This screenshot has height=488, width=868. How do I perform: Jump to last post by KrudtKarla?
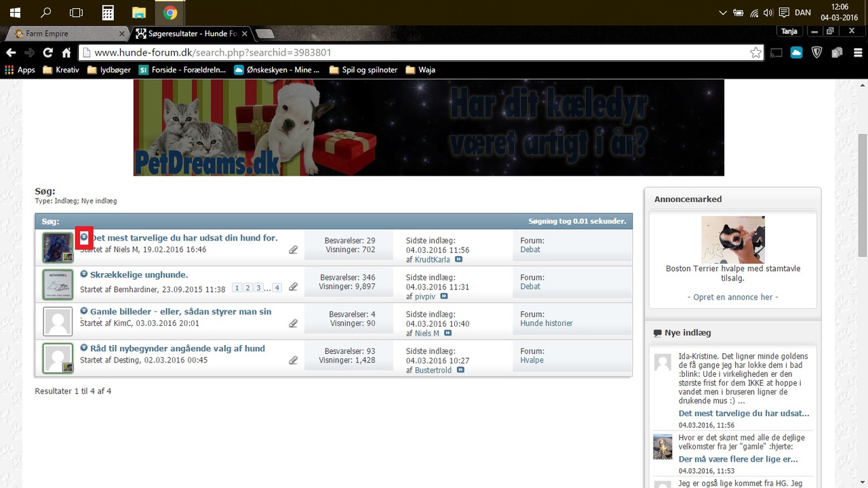[x=459, y=260]
